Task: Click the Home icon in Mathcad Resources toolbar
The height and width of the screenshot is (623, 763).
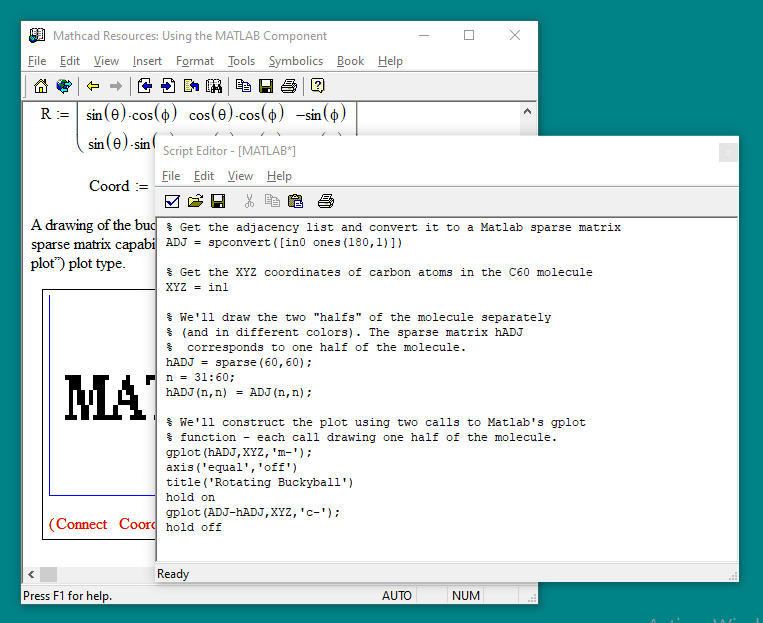Action: tap(41, 86)
